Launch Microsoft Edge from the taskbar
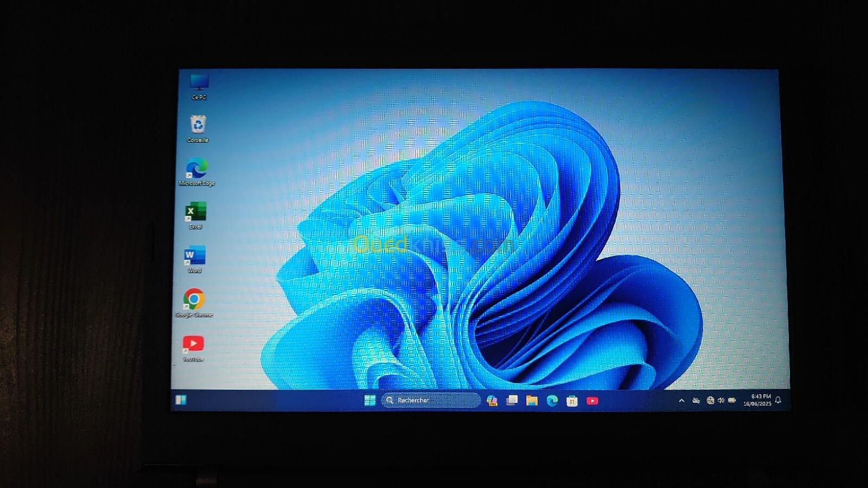 552,401
